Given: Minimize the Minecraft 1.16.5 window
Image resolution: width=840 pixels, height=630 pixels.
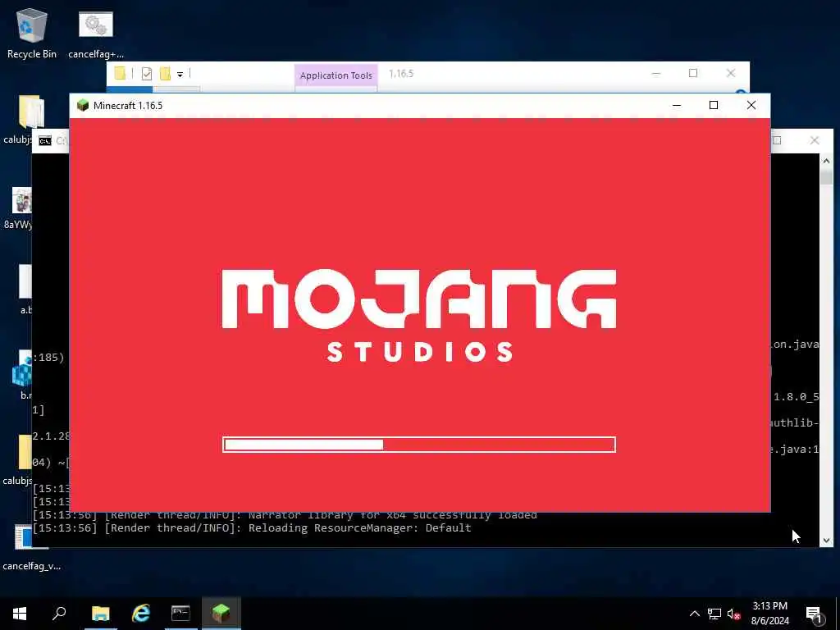Looking at the screenshot, I should pyautogui.click(x=677, y=105).
